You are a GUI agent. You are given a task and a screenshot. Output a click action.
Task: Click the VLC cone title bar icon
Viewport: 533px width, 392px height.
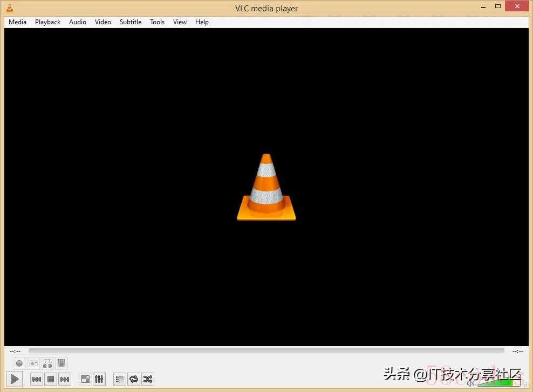coord(10,8)
